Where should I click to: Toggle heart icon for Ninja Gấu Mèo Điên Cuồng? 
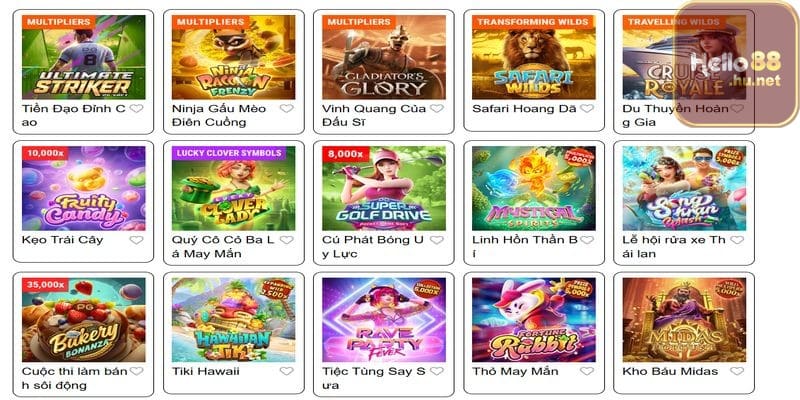[287, 108]
